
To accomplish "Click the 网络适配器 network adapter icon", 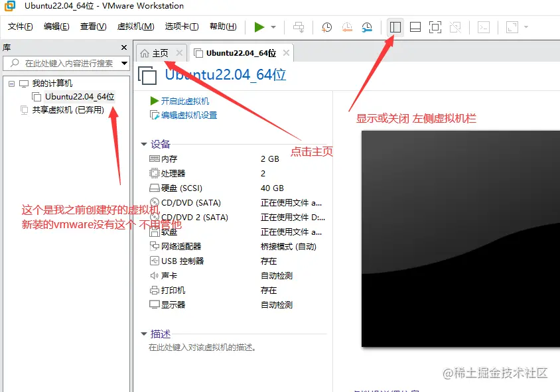I will click(155, 246).
